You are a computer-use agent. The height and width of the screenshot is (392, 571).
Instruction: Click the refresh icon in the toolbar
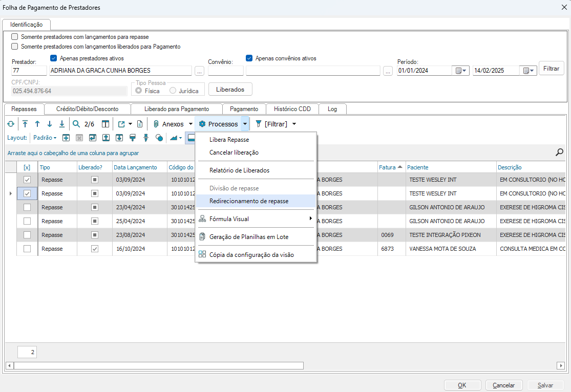click(11, 124)
